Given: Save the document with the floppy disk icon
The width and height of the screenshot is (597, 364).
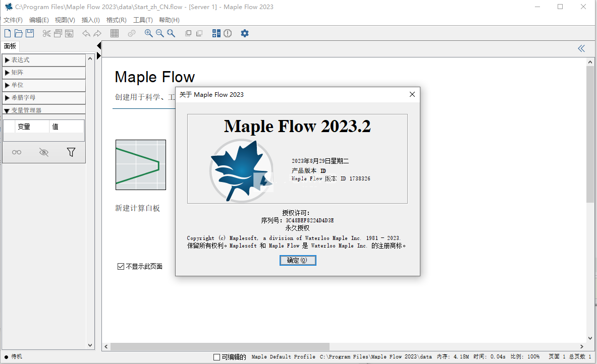Looking at the screenshot, I should click(30, 33).
